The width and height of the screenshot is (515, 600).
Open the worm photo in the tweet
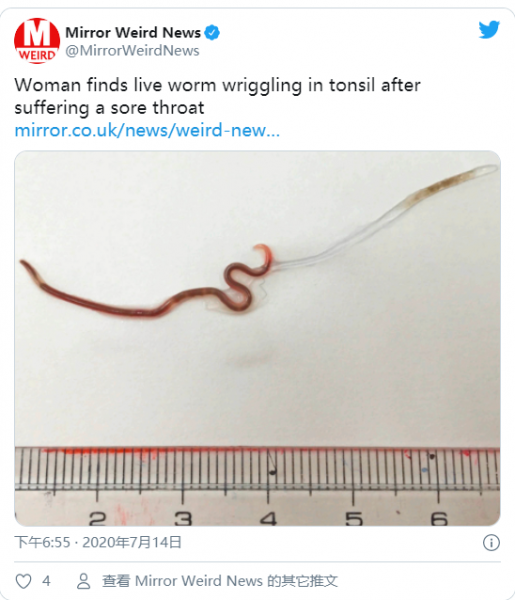coord(258,338)
